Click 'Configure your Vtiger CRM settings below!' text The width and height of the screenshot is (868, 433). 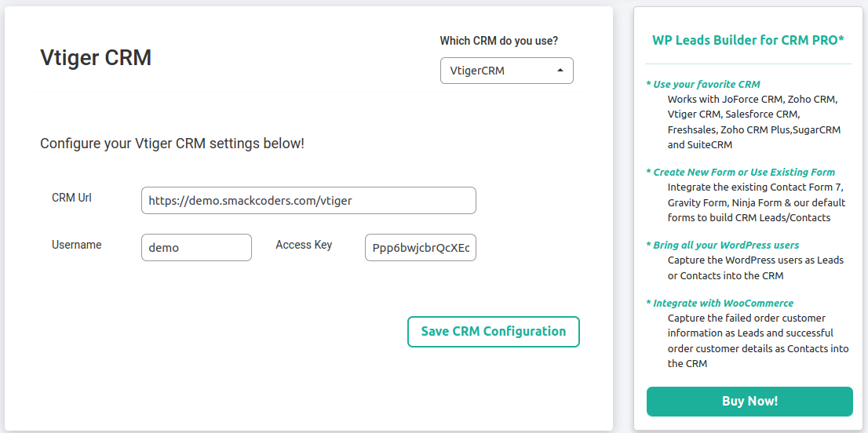pyautogui.click(x=172, y=144)
